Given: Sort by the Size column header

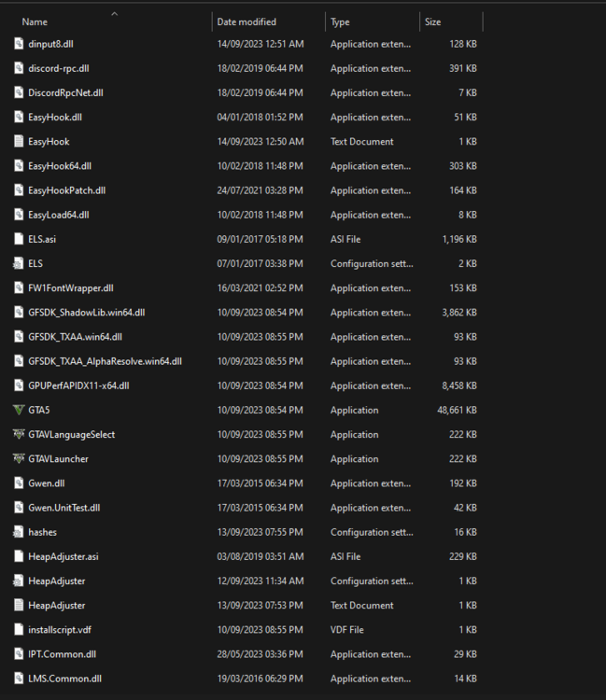Looking at the screenshot, I should point(432,21).
